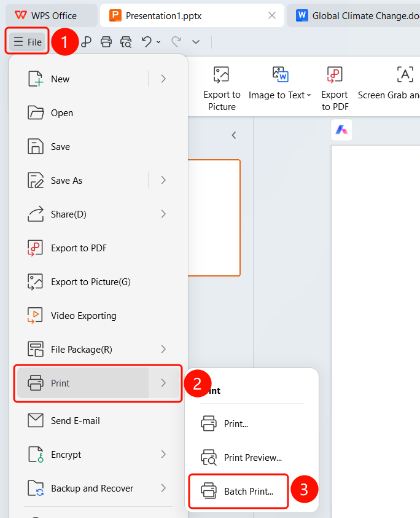Switch to Presentation1.pptx tab
420x518 pixels.
click(192, 15)
